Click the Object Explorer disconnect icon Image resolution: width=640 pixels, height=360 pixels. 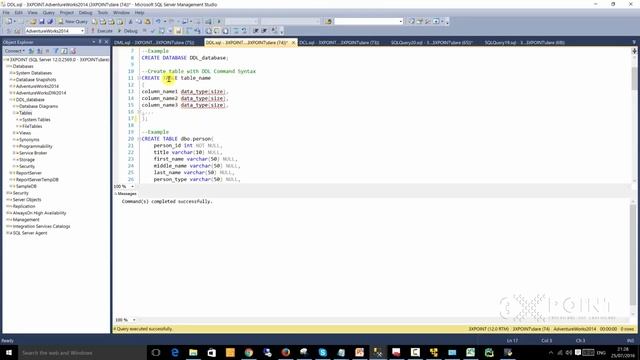(40, 51)
